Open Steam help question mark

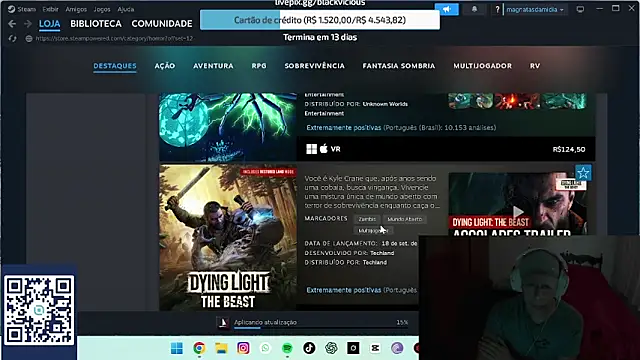coord(497,9)
